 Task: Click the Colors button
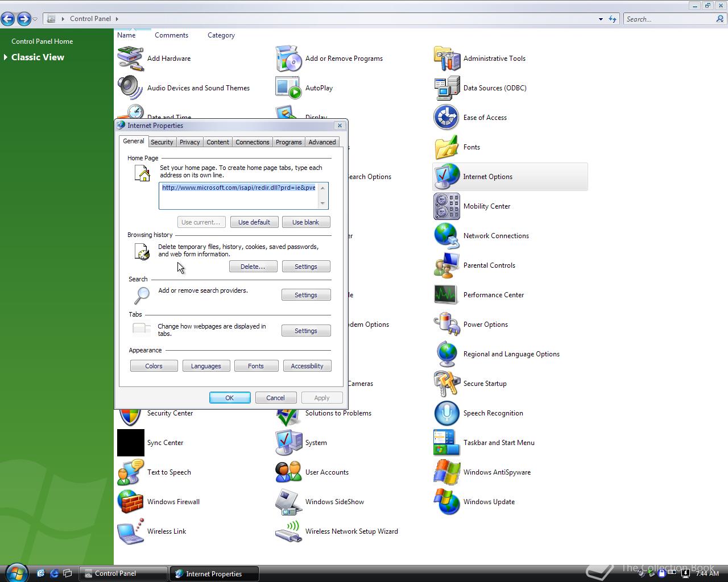[154, 366]
